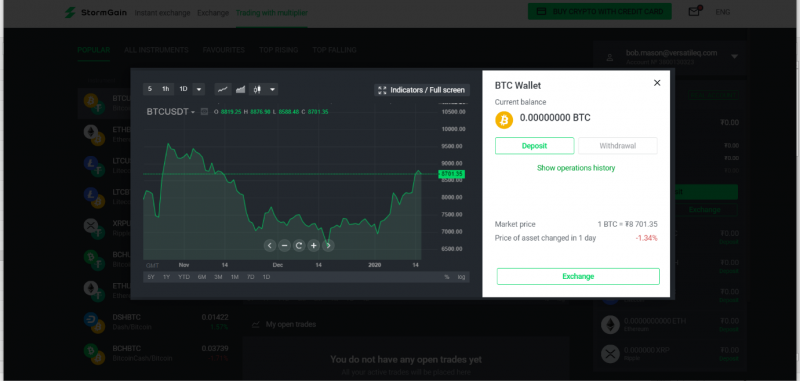Reset the chart view with the refresh icon
Image resolution: width=800 pixels, height=381 pixels.
[299, 246]
